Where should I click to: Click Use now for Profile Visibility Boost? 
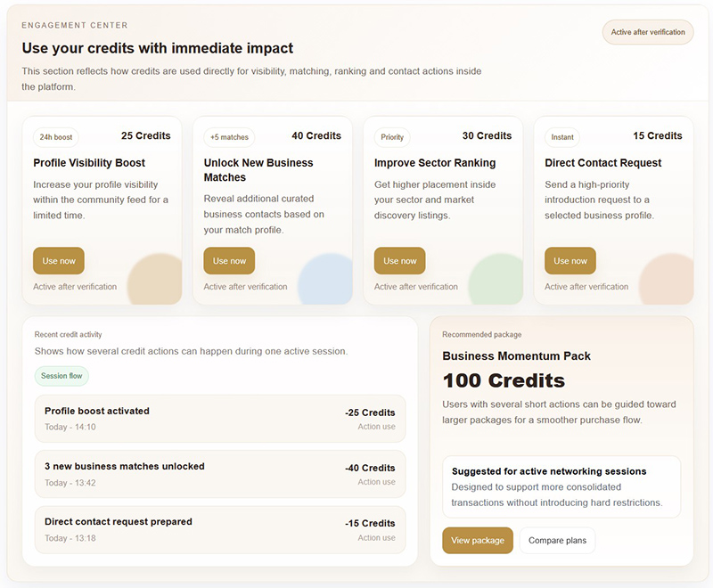pyautogui.click(x=59, y=261)
